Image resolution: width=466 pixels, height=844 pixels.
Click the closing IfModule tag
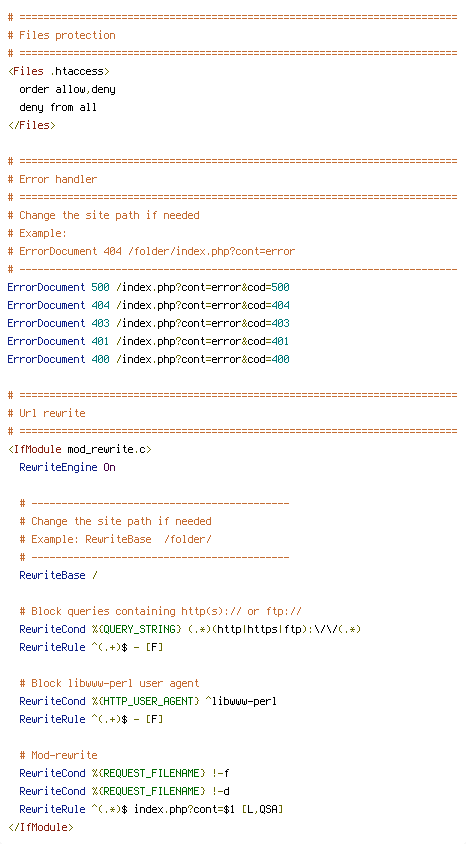(x=40, y=827)
